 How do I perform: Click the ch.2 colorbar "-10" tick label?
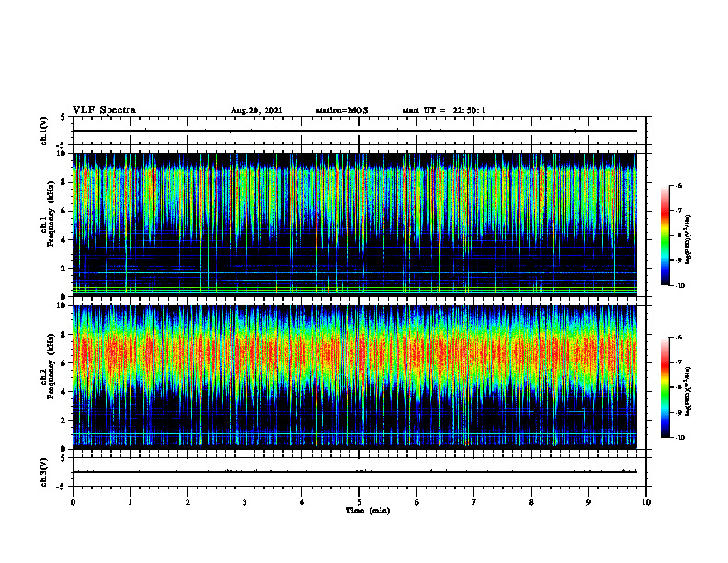point(679,438)
